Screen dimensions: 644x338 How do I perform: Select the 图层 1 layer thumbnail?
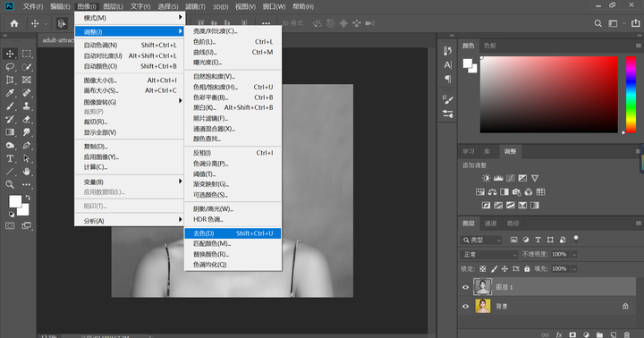click(483, 287)
